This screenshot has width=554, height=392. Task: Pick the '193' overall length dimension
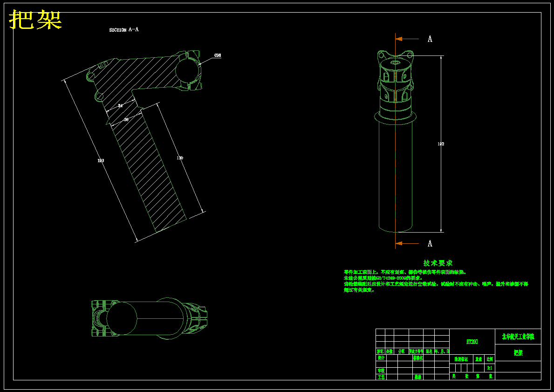point(101,161)
